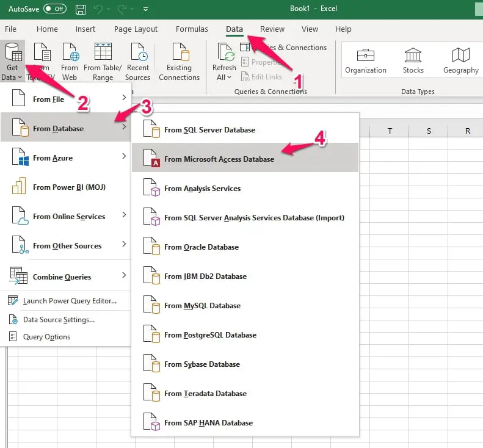The width and height of the screenshot is (483, 448).
Task: Click the Get Data button
Action: pyautogui.click(x=12, y=62)
